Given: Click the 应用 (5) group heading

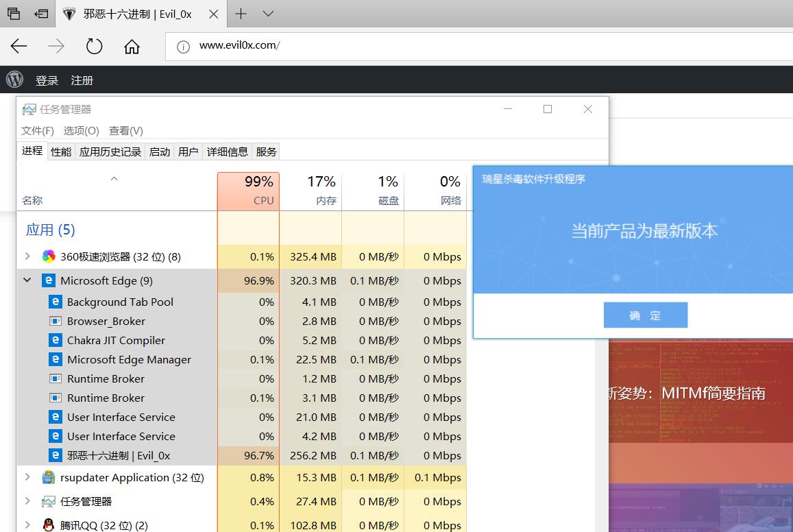Looking at the screenshot, I should [x=50, y=230].
